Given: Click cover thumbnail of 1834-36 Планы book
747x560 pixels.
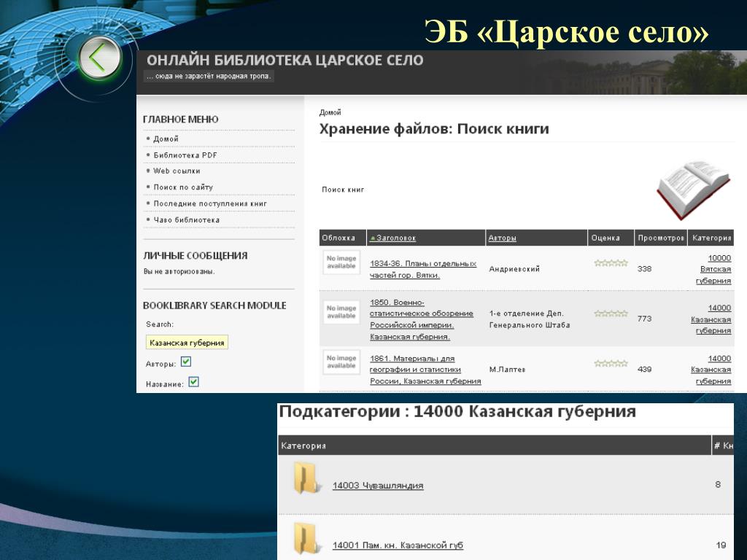Looking at the screenshot, I should [x=341, y=262].
